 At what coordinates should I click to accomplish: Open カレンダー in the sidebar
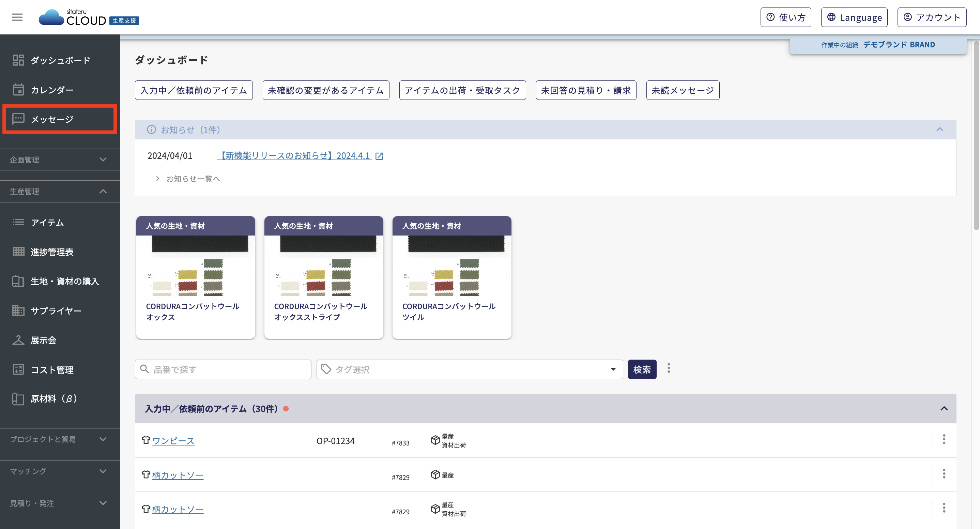pos(60,90)
